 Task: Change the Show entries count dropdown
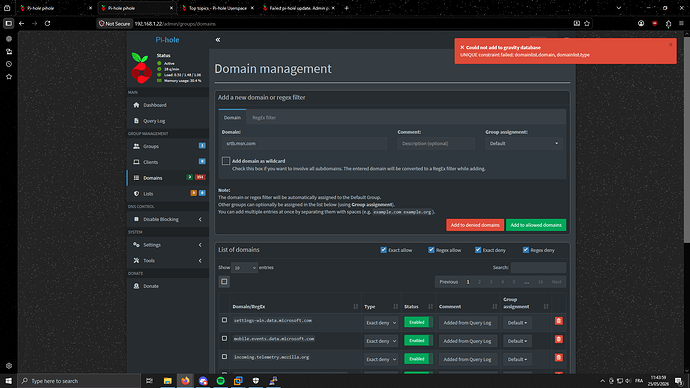pyautogui.click(x=244, y=267)
